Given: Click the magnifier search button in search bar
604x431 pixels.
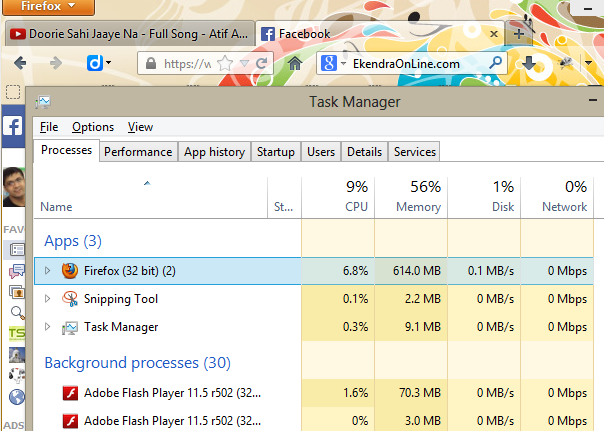Looking at the screenshot, I should click(x=495, y=62).
